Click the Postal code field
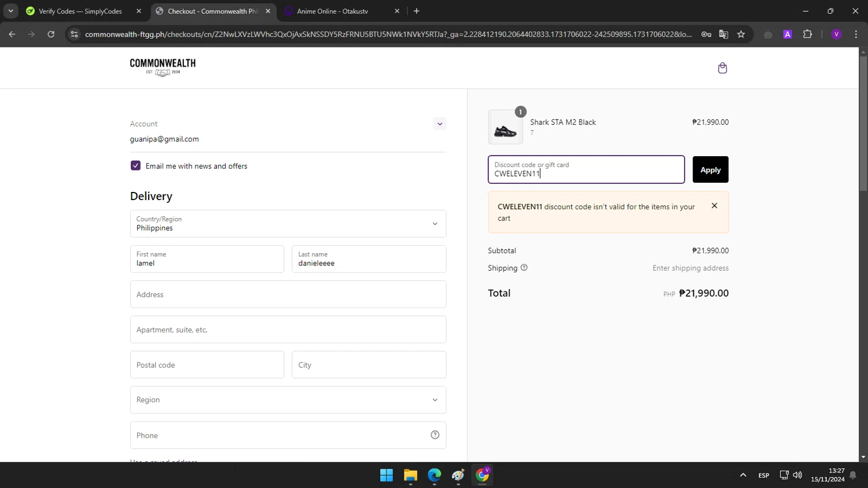The width and height of the screenshot is (868, 488). [x=207, y=365]
